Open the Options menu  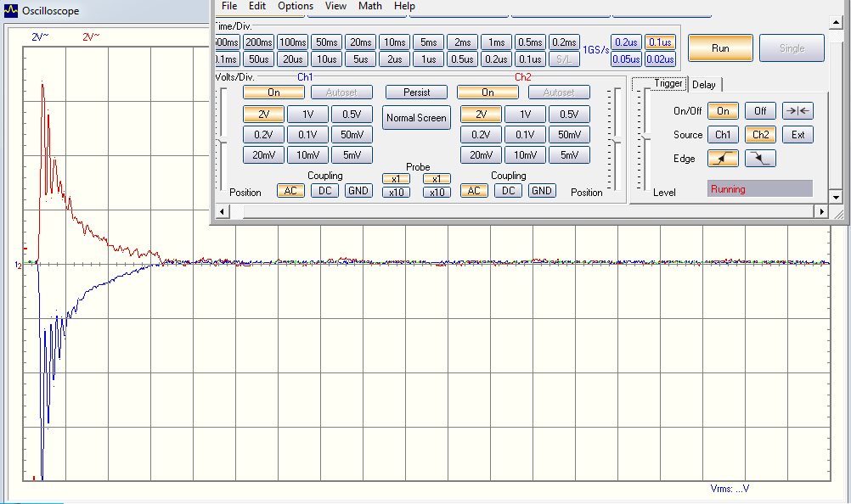pos(296,6)
